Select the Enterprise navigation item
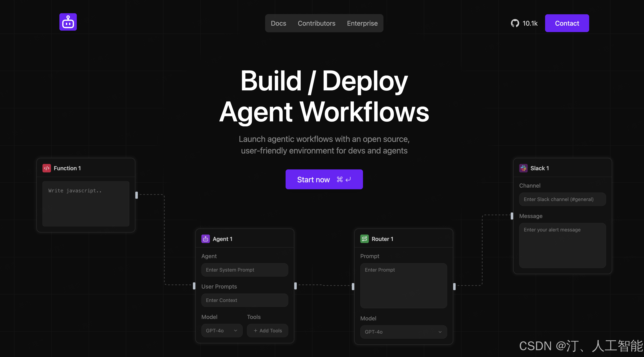 (x=362, y=23)
